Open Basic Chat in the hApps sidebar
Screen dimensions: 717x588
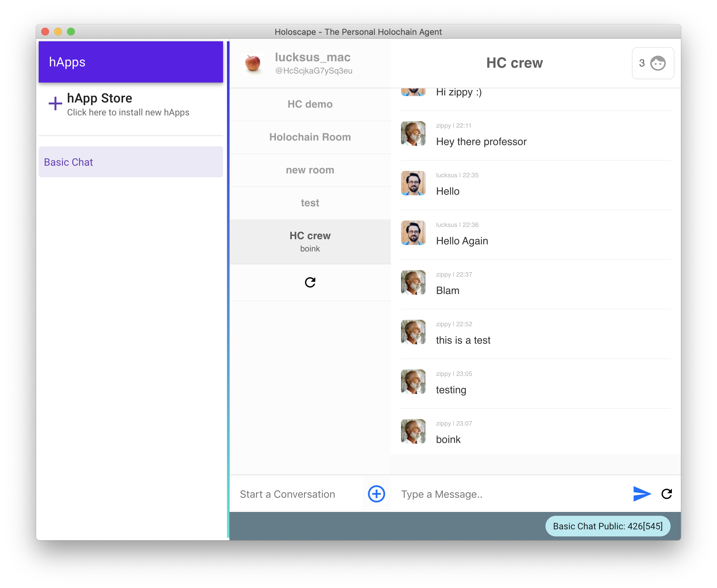[131, 162]
